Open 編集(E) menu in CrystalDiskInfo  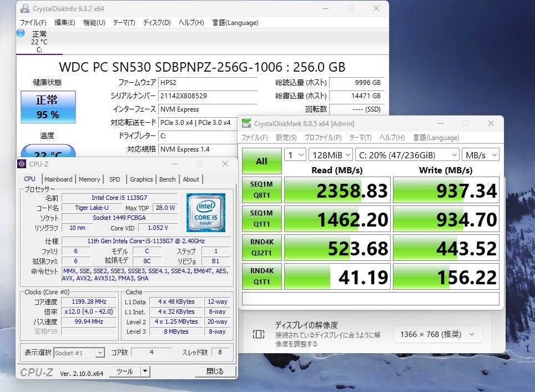65,23
